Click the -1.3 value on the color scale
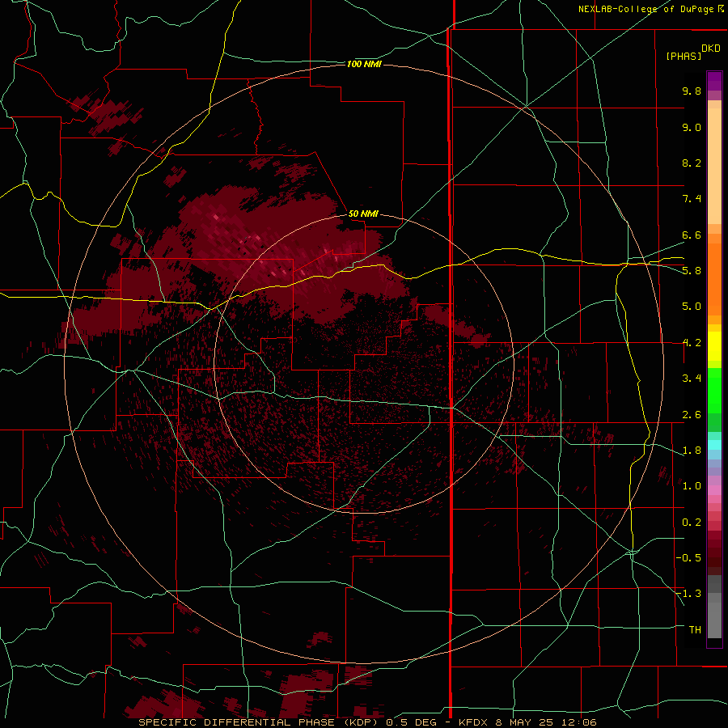The image size is (728, 728). 688,594
